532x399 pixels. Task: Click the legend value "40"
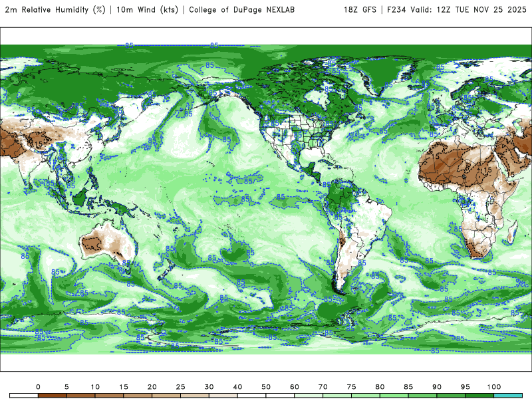237,387
